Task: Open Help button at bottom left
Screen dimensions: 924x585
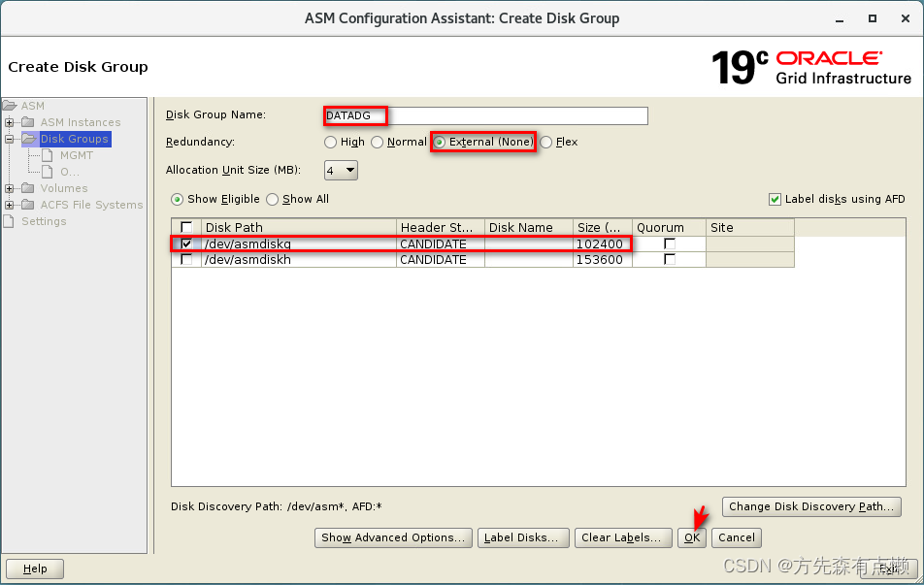Action: (x=35, y=569)
